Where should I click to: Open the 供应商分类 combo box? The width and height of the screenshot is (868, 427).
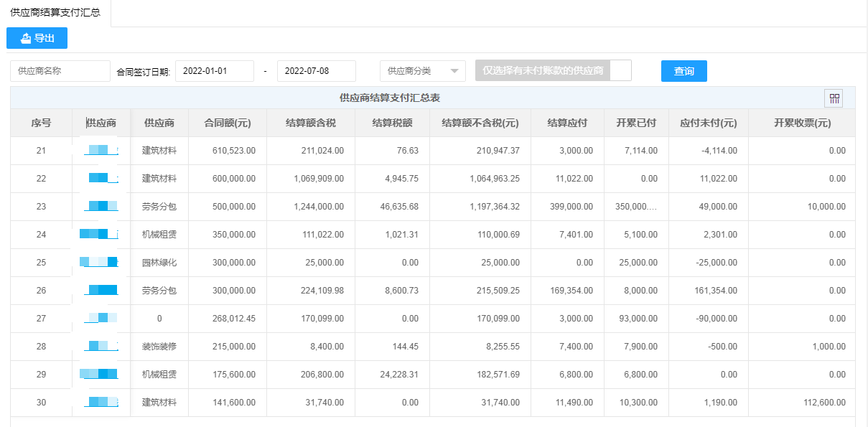423,71
